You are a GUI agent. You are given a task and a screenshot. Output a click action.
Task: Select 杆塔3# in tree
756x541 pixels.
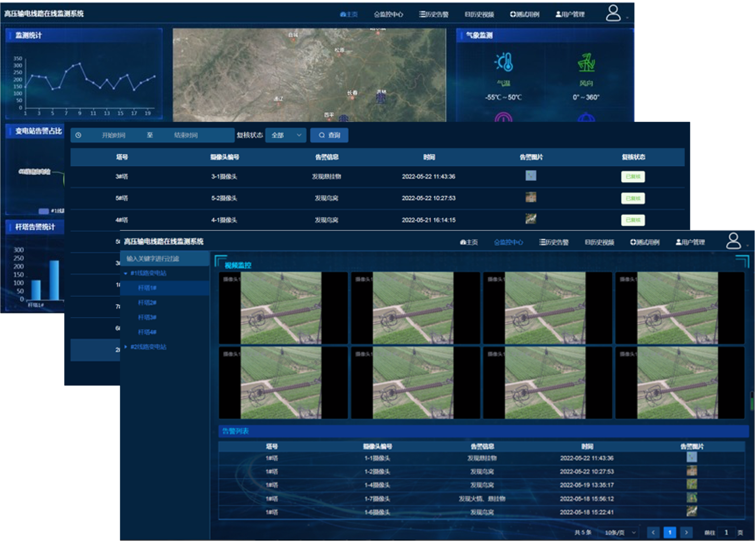point(165,317)
